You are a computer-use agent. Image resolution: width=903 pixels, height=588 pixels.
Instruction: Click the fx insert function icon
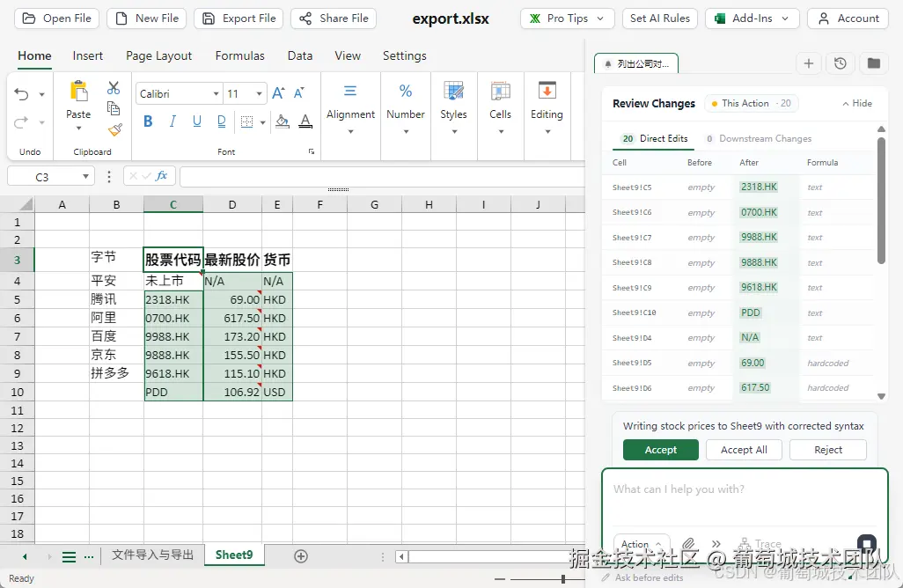[x=162, y=176]
